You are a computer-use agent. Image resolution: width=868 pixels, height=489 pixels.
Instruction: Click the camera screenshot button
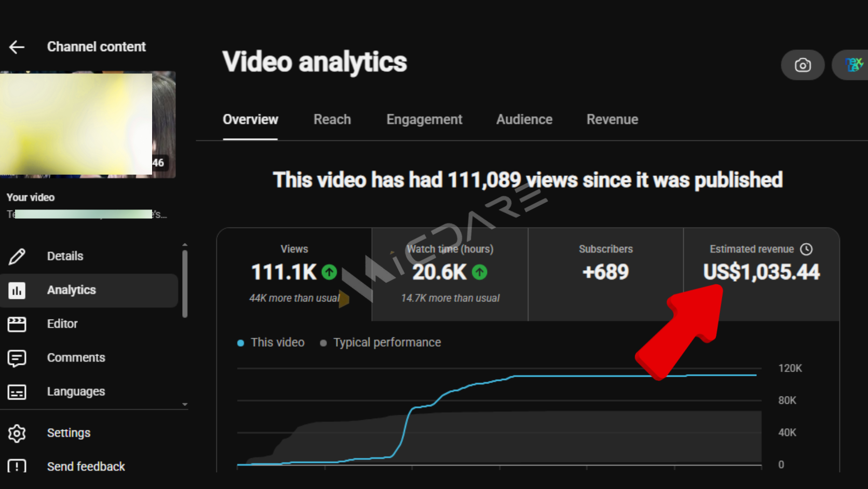(x=803, y=65)
